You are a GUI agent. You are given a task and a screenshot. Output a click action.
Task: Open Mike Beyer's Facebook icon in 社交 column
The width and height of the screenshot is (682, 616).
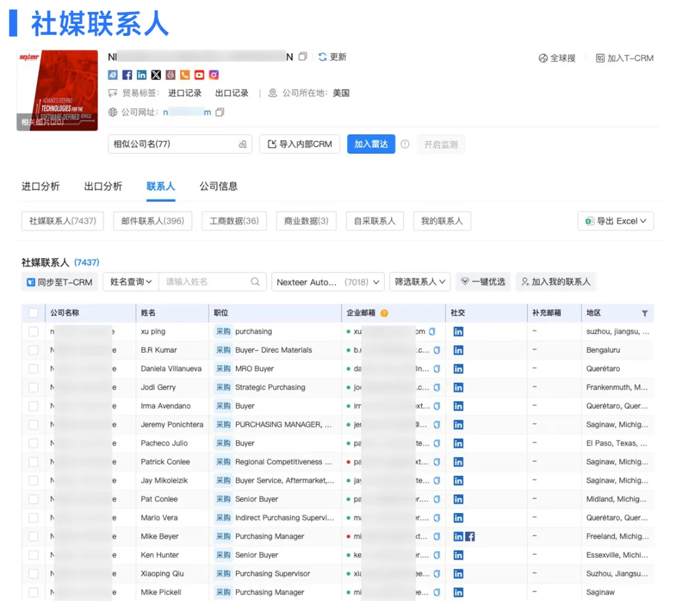tap(470, 536)
